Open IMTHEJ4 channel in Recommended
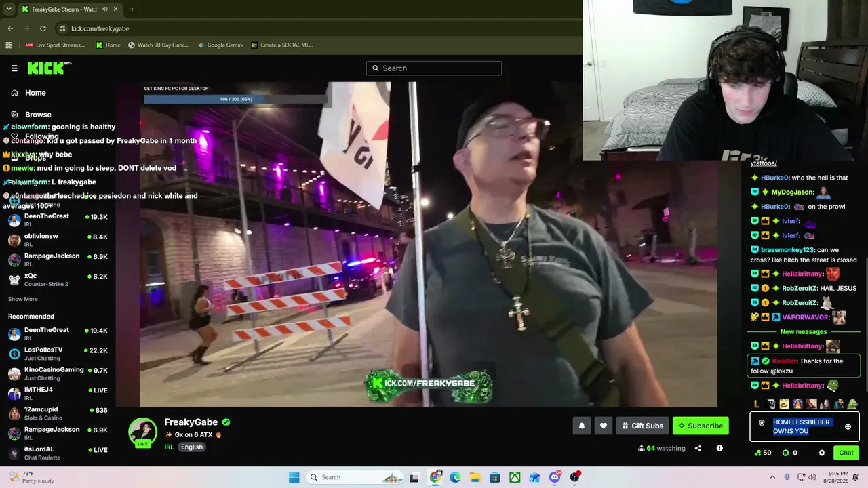Screen dimensions: 868x488 (x=58, y=393)
